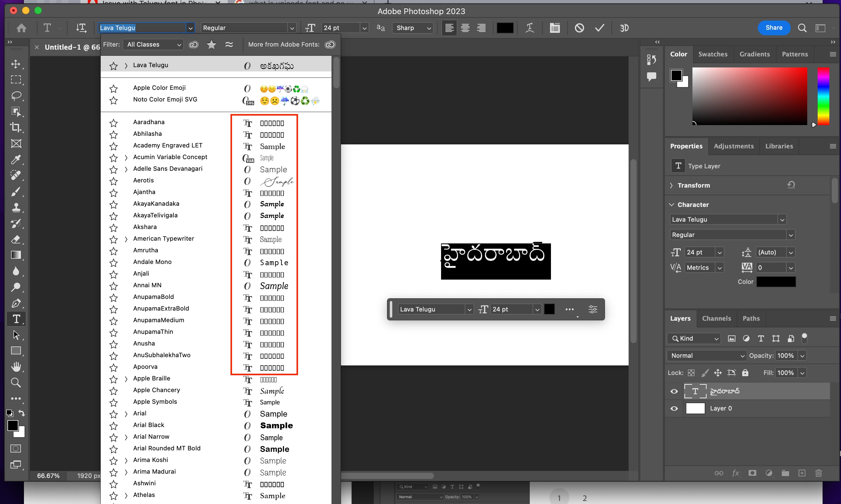Favorite the Aaradhana font with its star
Viewport: 841px width, 504px height.
114,123
